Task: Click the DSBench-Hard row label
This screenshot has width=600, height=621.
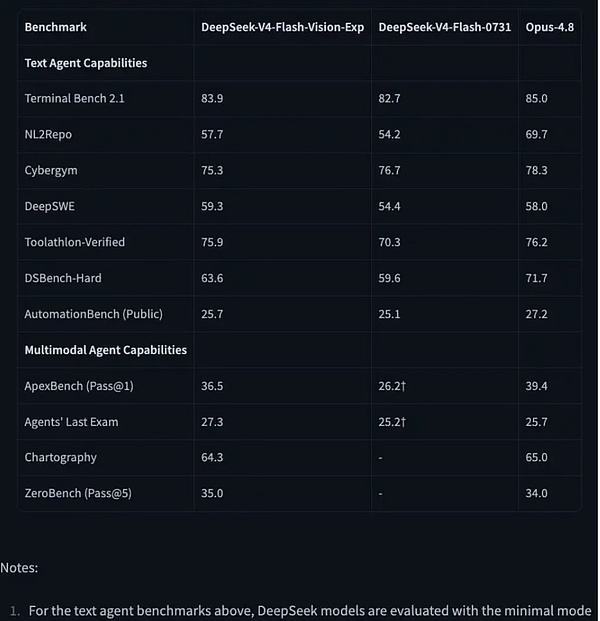Action: [x=63, y=278]
